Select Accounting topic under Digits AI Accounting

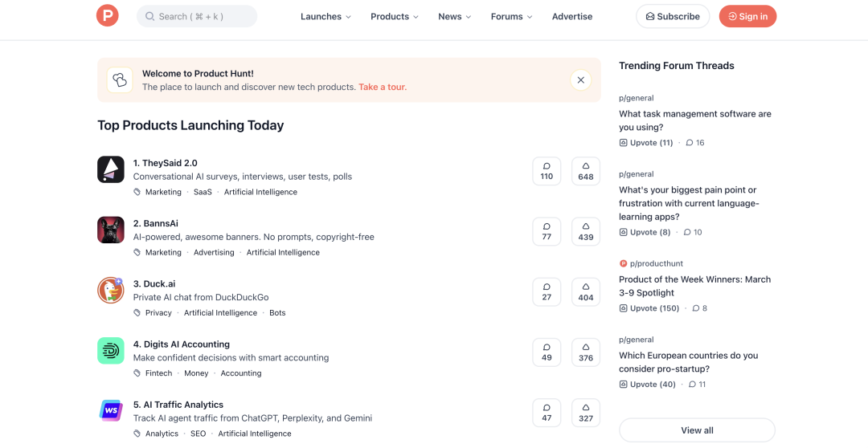pos(241,373)
